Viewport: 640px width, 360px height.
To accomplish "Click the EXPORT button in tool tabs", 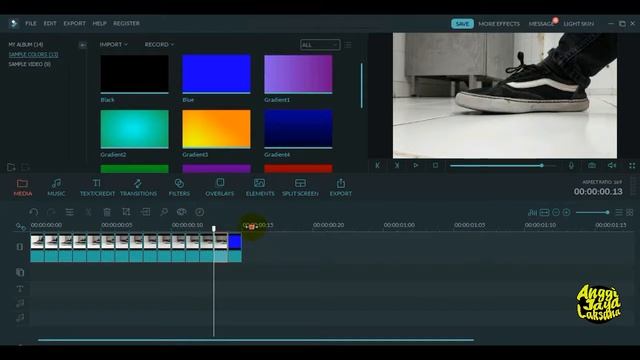I will coord(340,187).
